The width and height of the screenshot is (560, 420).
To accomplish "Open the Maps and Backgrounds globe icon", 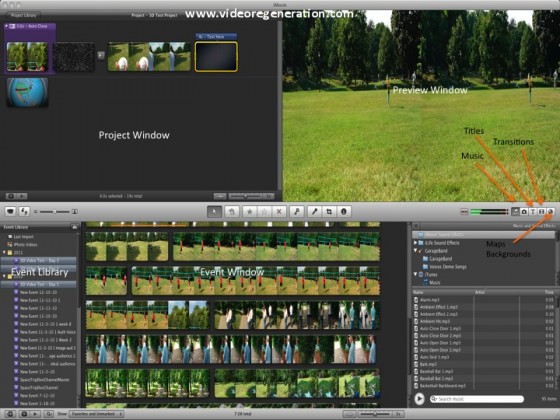I will [x=550, y=211].
